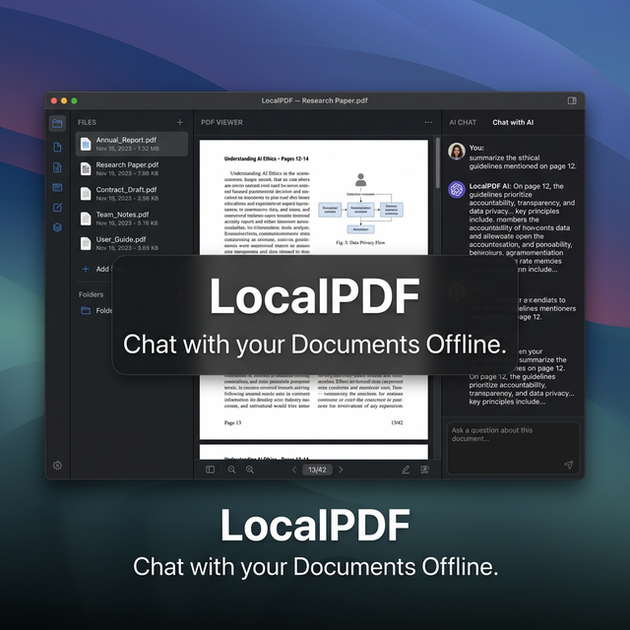Click the Folders section label

91,295
